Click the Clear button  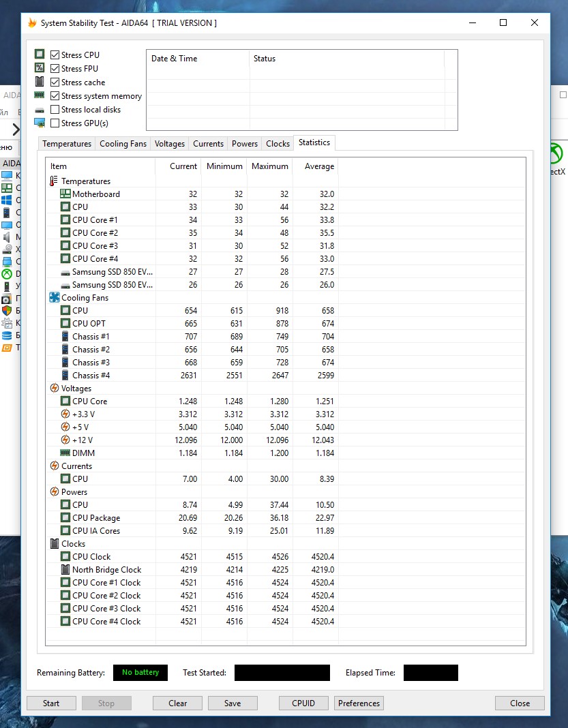(177, 703)
